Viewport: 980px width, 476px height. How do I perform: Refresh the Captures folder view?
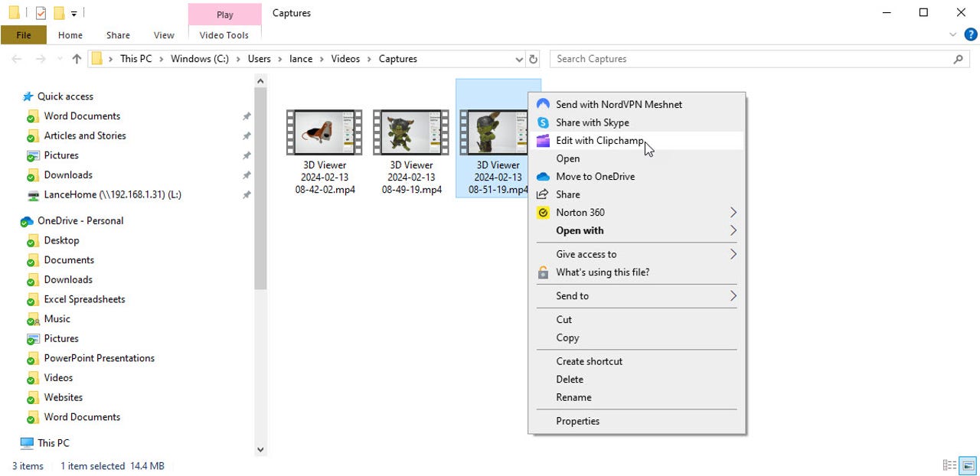click(x=534, y=59)
